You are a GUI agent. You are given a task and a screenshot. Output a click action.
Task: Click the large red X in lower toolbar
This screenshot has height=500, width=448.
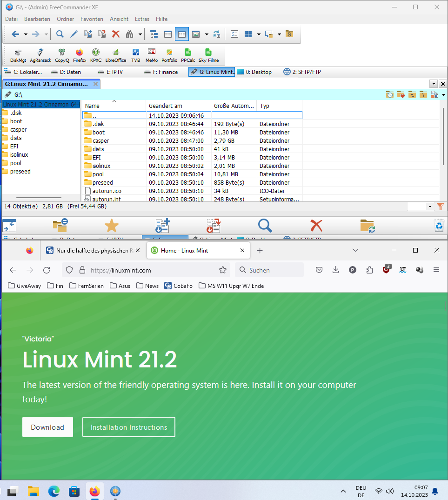(x=316, y=226)
